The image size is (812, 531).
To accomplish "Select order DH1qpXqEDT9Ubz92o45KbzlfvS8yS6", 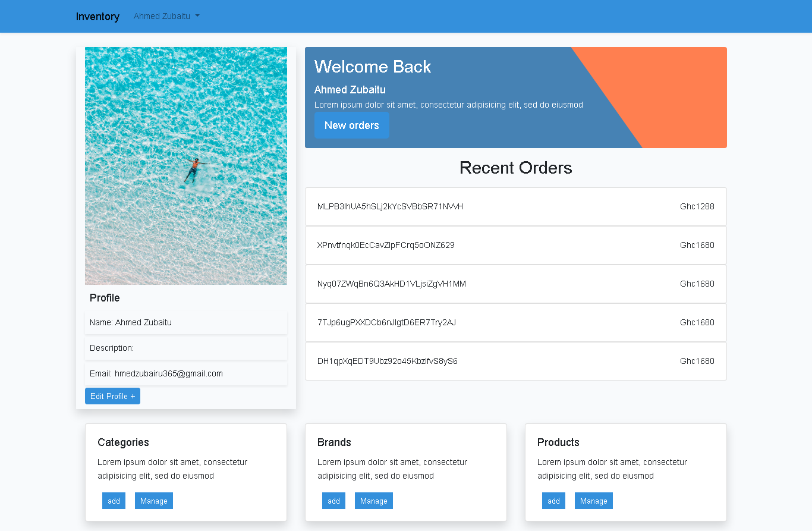I will pyautogui.click(x=516, y=361).
